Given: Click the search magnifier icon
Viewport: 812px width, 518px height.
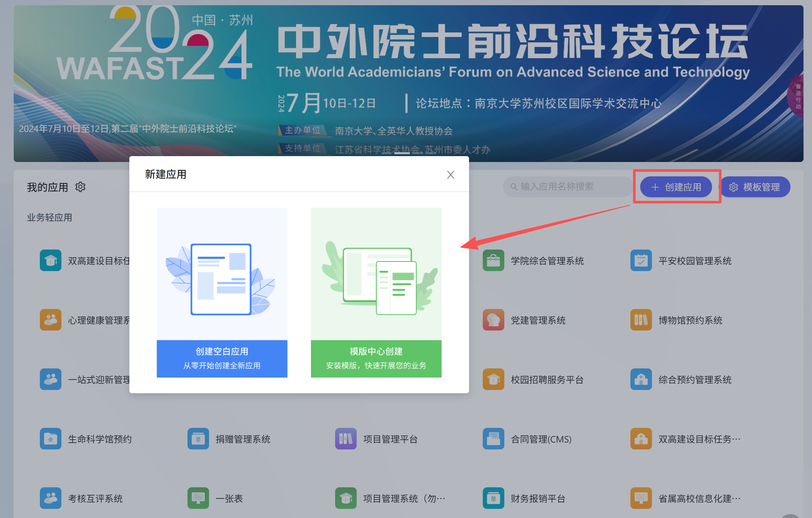Looking at the screenshot, I should tap(513, 187).
